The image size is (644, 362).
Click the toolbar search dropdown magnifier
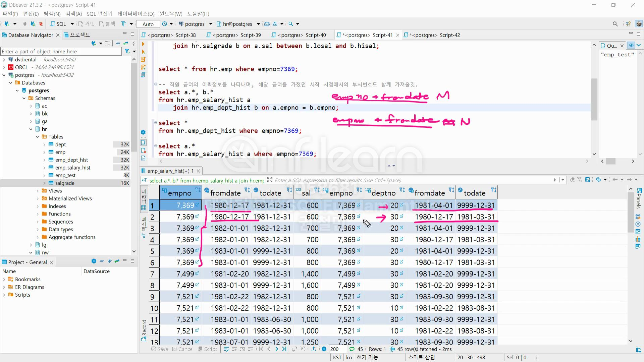(x=291, y=24)
